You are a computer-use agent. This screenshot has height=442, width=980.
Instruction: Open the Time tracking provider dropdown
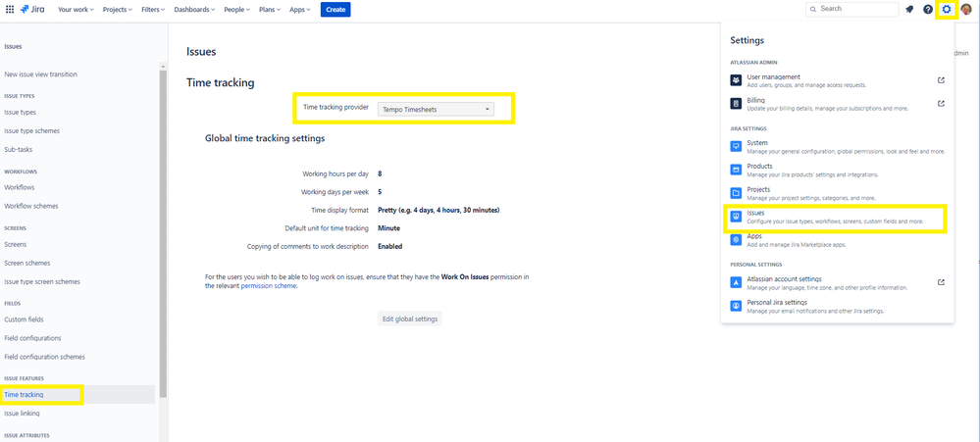(x=436, y=109)
